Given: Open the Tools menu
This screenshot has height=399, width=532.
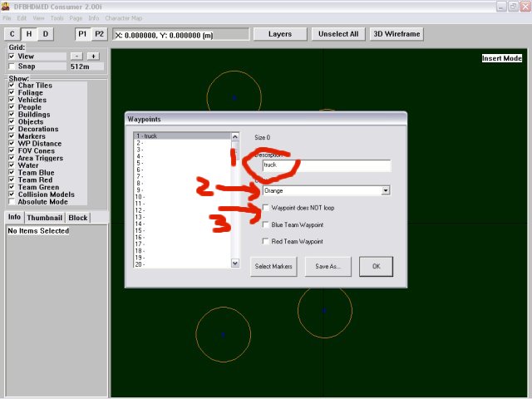Looking at the screenshot, I should (57, 17).
